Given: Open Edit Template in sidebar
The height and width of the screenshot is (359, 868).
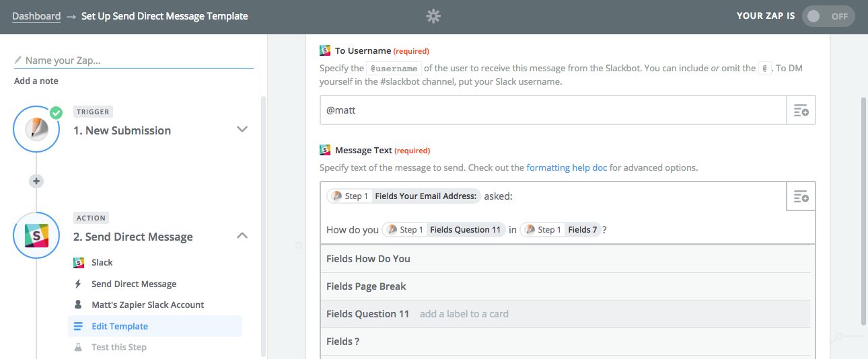Looking at the screenshot, I should [x=120, y=326].
